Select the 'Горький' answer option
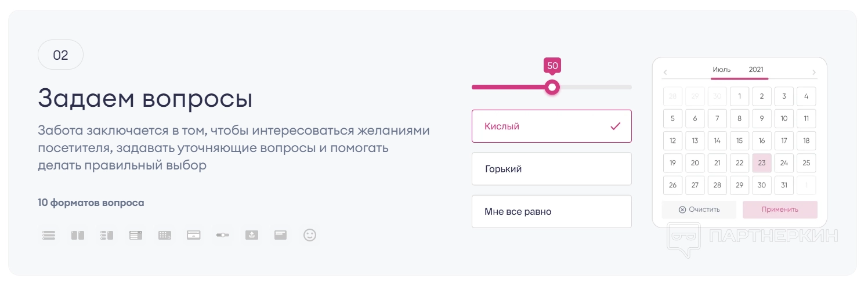This screenshot has height=289, width=868. (x=551, y=169)
